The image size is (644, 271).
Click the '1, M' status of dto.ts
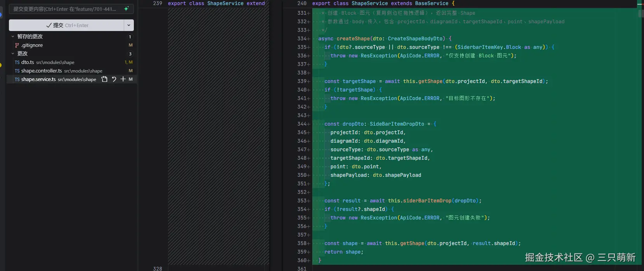coord(128,62)
